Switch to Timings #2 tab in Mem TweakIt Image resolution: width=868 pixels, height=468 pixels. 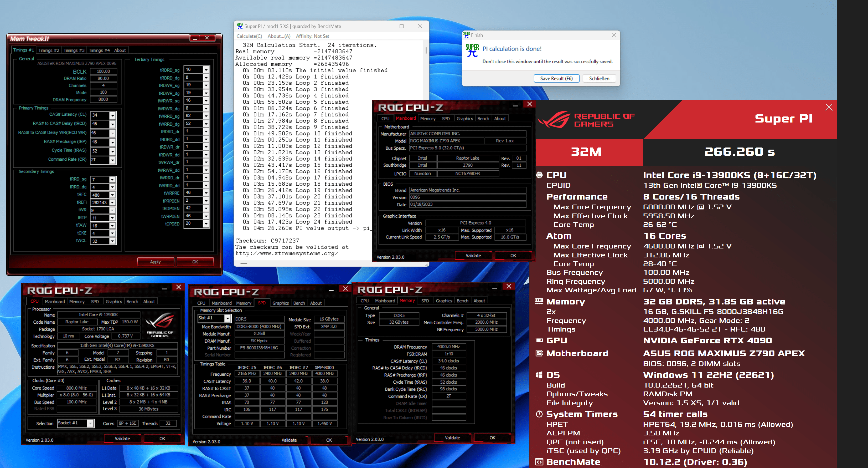tap(49, 50)
